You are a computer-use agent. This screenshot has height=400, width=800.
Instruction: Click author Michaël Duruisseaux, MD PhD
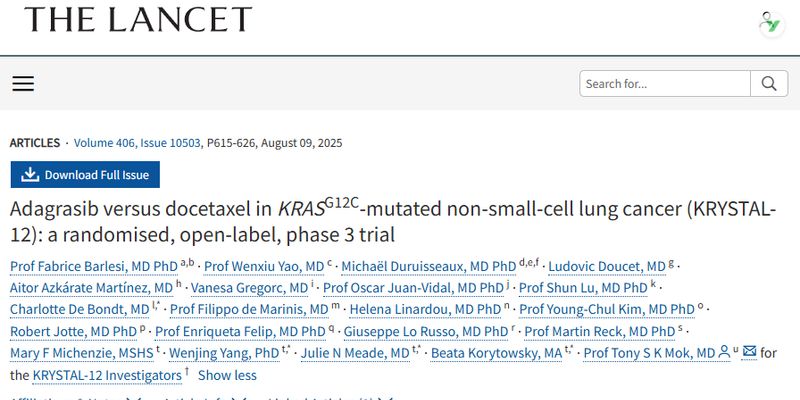(x=429, y=265)
